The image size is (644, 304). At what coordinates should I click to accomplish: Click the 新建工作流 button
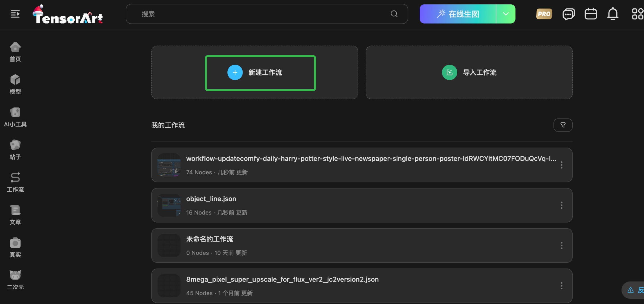(x=260, y=73)
